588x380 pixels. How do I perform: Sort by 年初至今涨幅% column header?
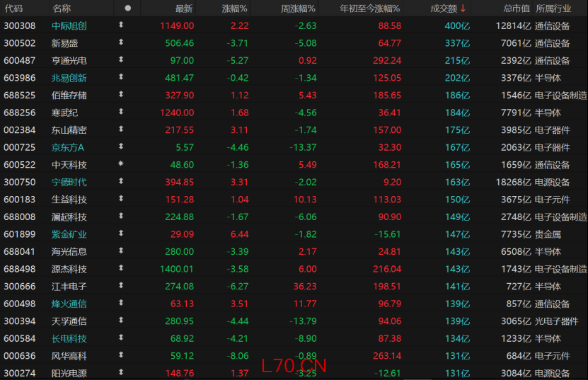(x=370, y=8)
